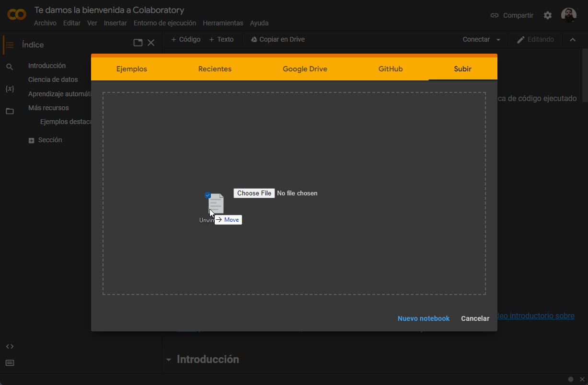Close the bottom status bar with X
588x385 pixels.
[582, 379]
